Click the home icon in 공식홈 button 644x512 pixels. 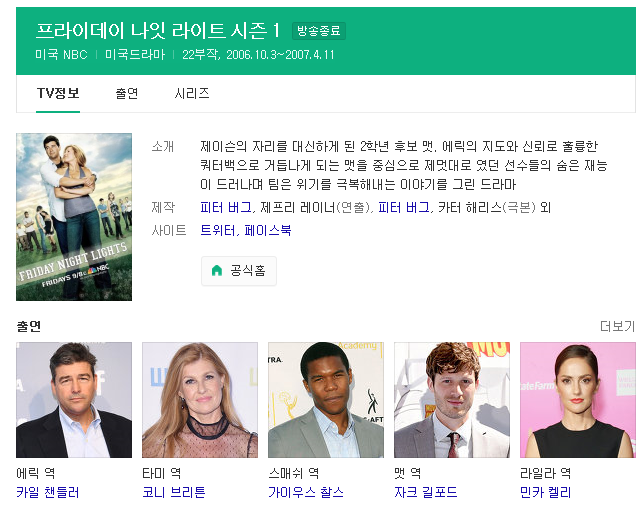coord(216,271)
